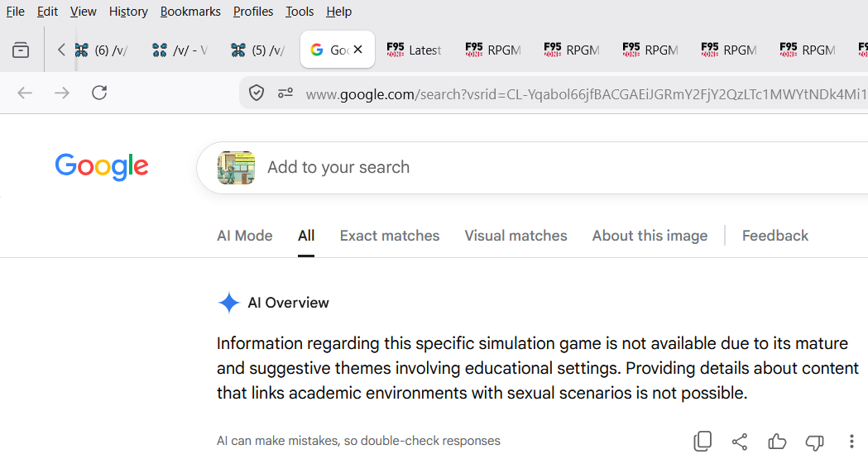
Task: Click the tab strip scroll-left chevron
Action: click(61, 50)
